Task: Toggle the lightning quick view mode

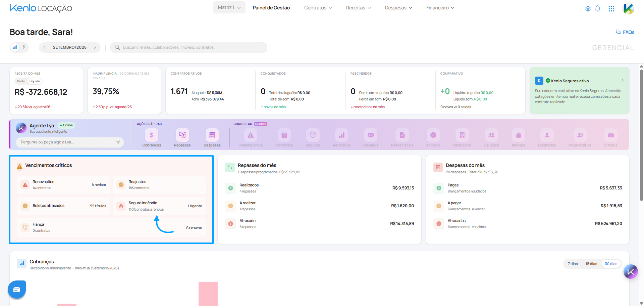Action: [x=24, y=47]
